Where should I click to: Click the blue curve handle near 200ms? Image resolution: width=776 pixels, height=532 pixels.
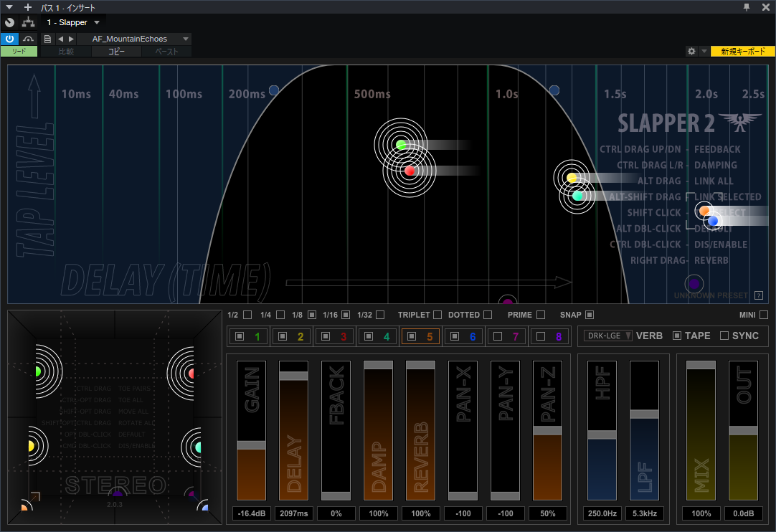click(274, 90)
